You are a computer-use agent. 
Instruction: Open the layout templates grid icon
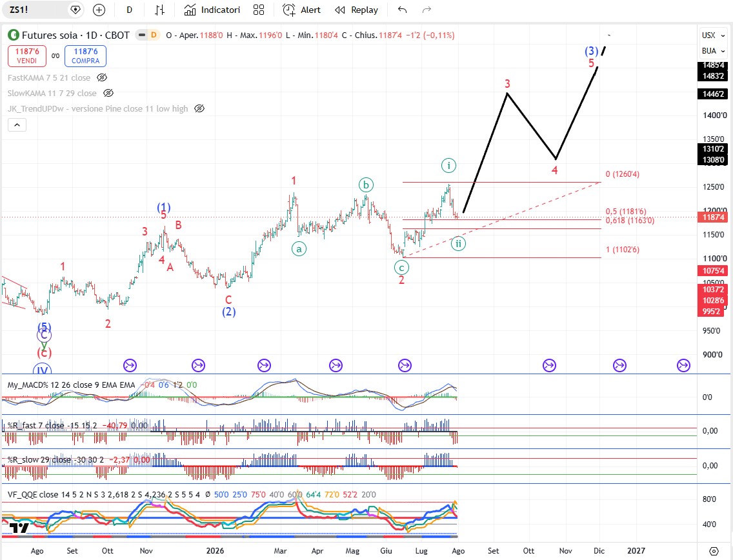259,10
